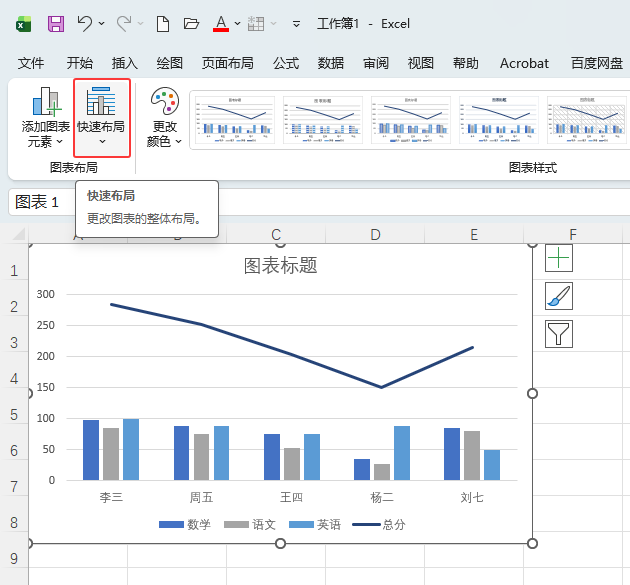Open chart styles paintbrush button
Screen dimensions: 630x585
pos(558,296)
